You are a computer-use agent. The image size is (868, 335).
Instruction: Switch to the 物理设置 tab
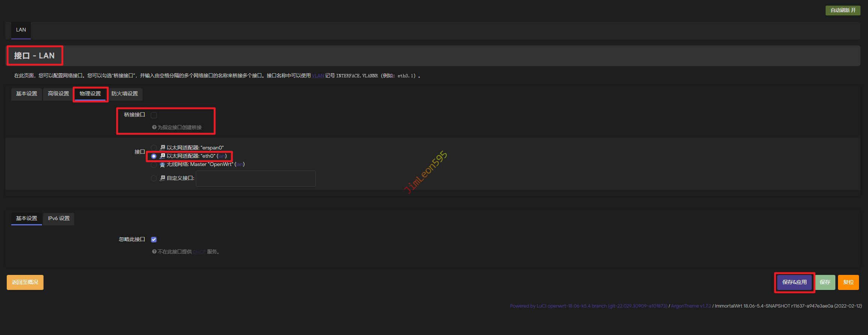[90, 94]
